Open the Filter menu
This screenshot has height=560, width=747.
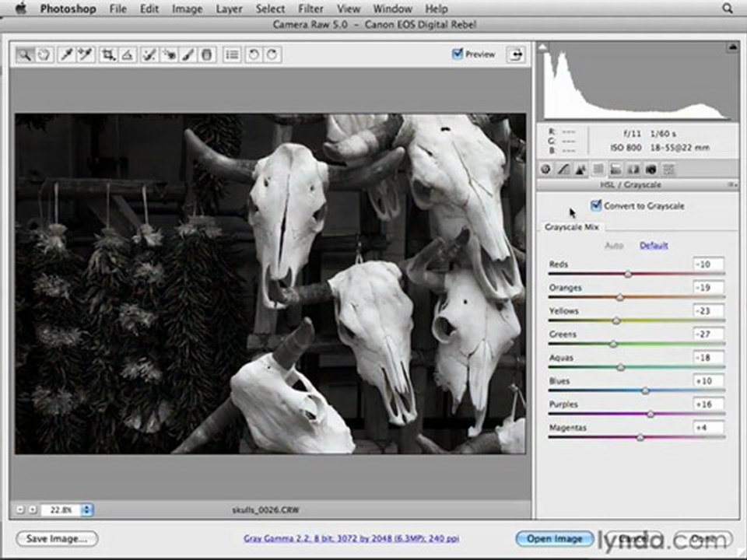(x=310, y=9)
